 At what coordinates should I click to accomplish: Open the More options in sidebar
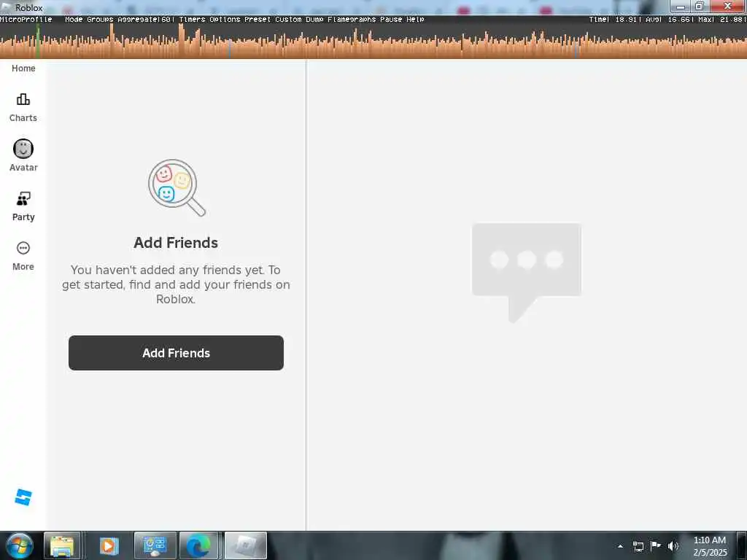pos(23,256)
